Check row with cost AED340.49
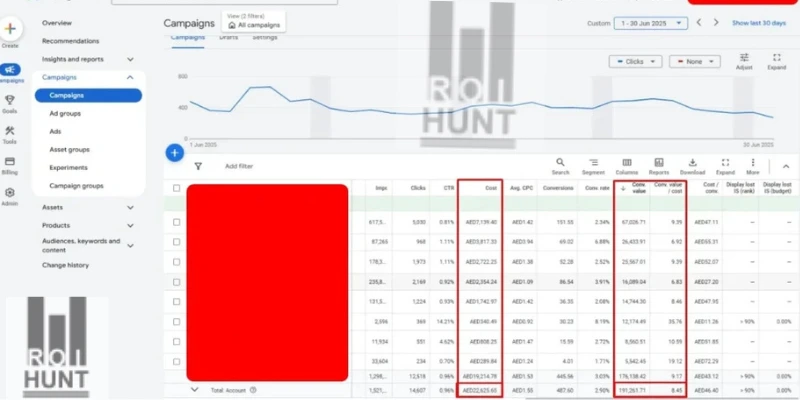This screenshot has height=400, width=800. pyautogui.click(x=177, y=321)
